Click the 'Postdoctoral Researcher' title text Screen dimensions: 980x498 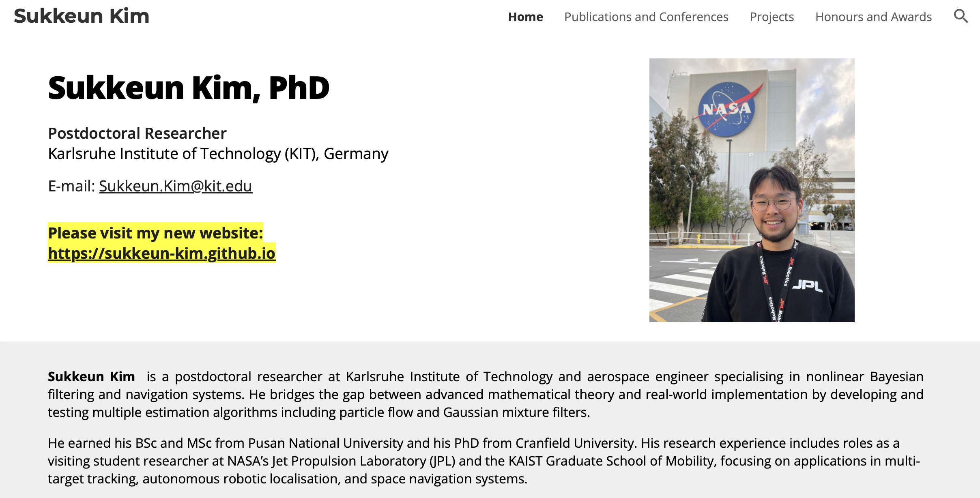pos(137,133)
